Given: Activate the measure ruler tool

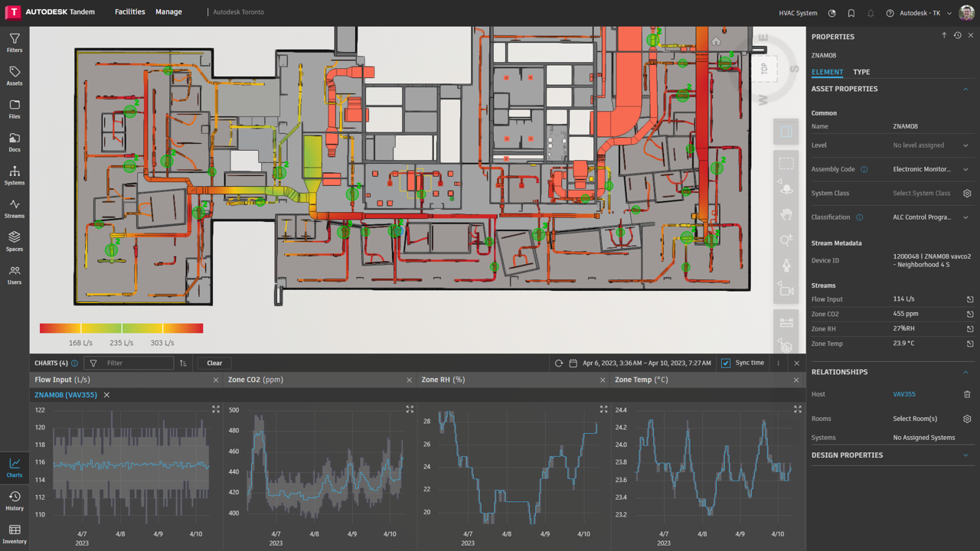Looking at the screenshot, I should click(x=786, y=322).
